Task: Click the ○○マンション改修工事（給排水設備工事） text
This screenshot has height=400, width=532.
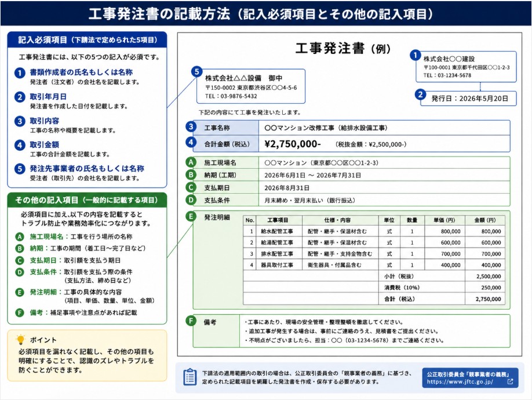Action: (326, 128)
